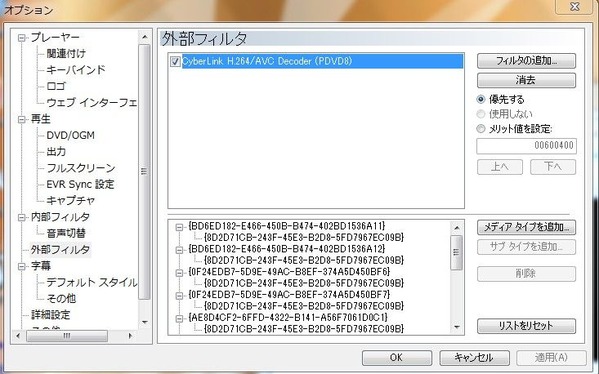
Task: Uncheck the CyberLink H.264/AVC Decoder checkbox
Action: (x=175, y=62)
